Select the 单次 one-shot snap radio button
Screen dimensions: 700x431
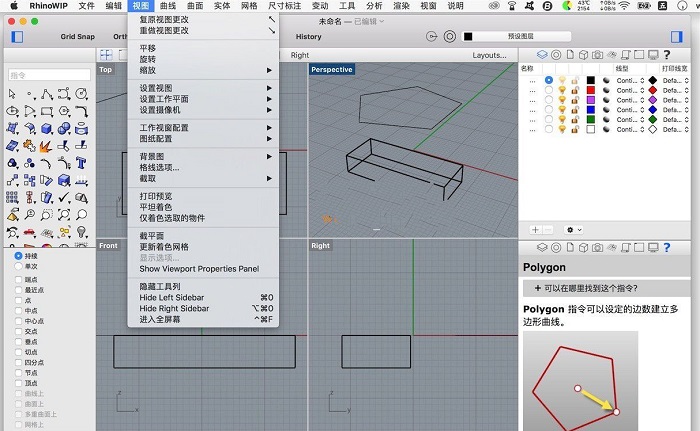[18, 266]
